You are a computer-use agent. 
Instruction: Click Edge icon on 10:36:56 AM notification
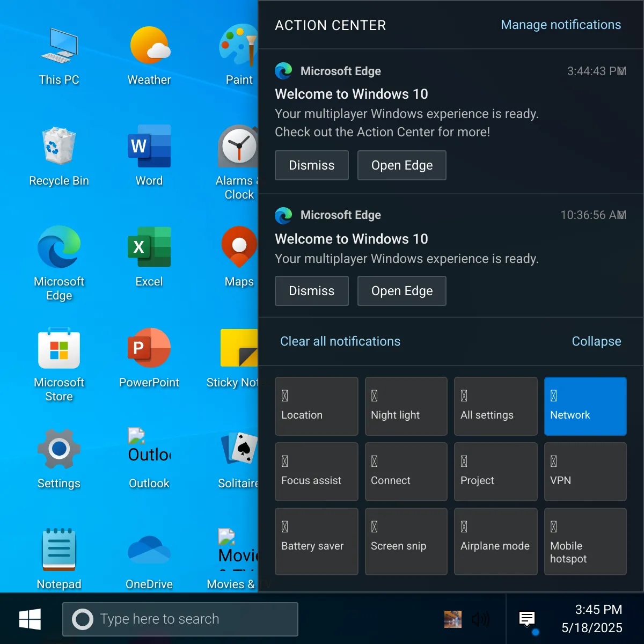(x=283, y=215)
